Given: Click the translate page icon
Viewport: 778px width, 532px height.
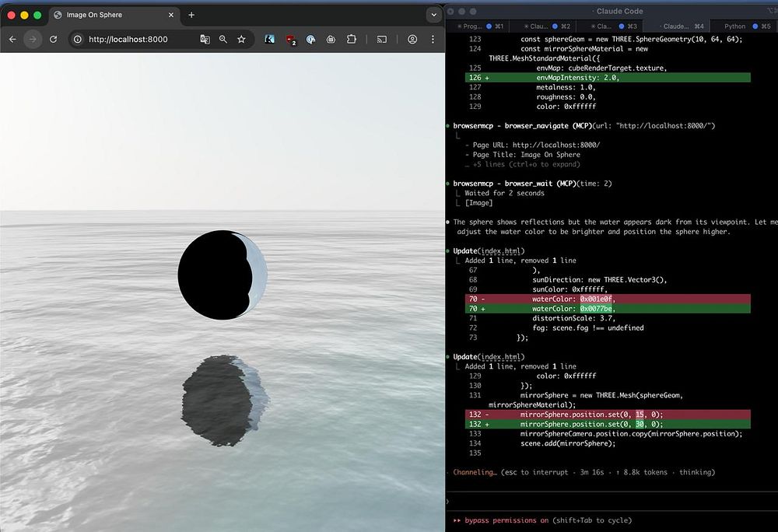Looking at the screenshot, I should 205,39.
